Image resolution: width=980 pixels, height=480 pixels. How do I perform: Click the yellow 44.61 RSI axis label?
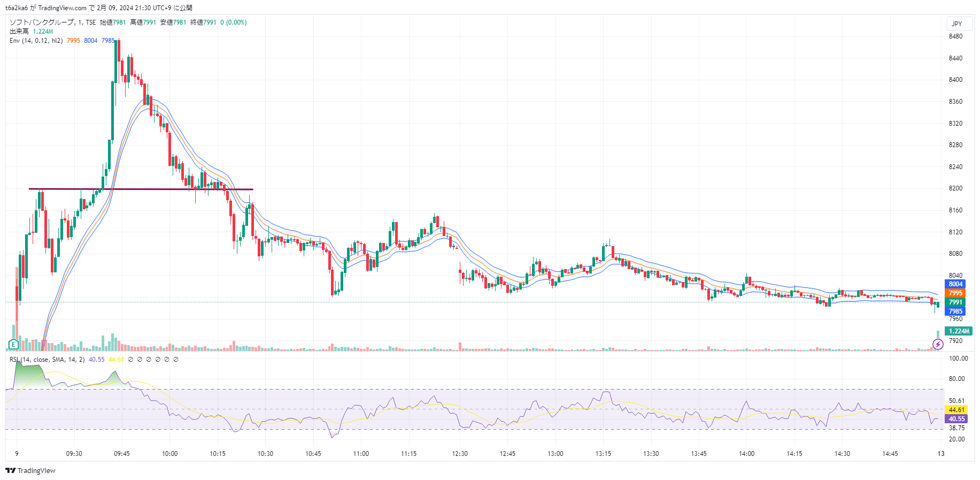pos(956,410)
